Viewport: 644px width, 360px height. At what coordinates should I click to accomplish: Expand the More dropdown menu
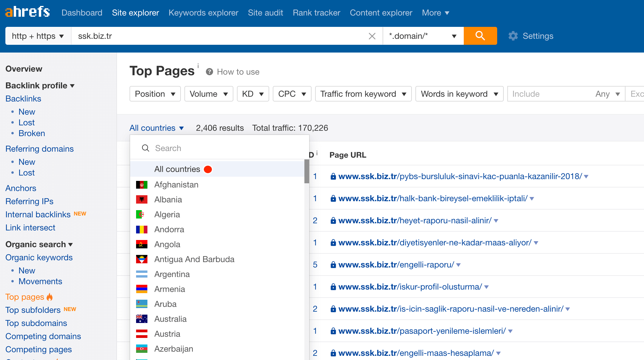pyautogui.click(x=436, y=12)
